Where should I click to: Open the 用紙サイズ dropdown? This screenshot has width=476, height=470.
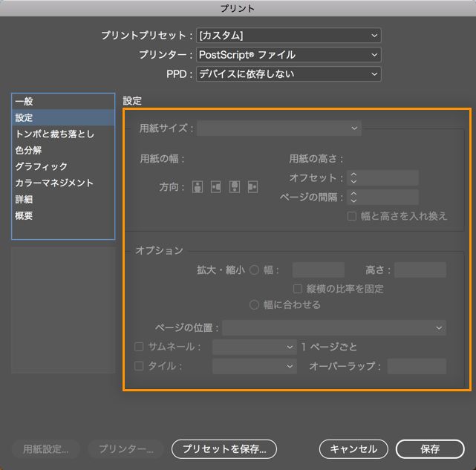click(279, 128)
